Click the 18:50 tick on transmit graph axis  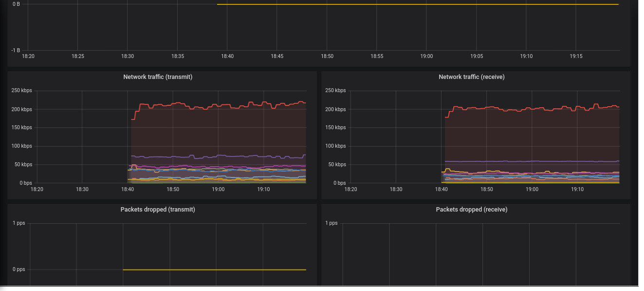[173, 189]
